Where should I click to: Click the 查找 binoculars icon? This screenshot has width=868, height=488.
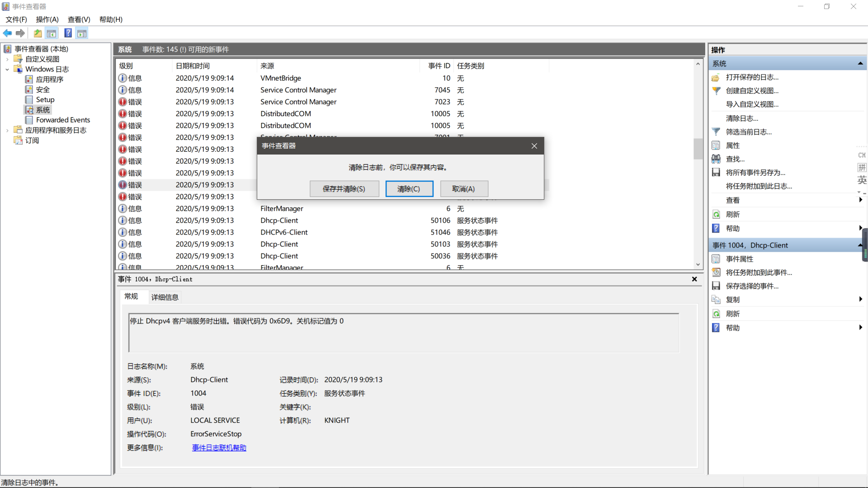coord(716,159)
